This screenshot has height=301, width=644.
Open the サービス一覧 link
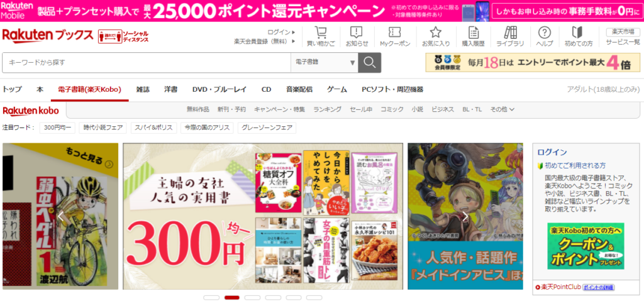coord(623,42)
